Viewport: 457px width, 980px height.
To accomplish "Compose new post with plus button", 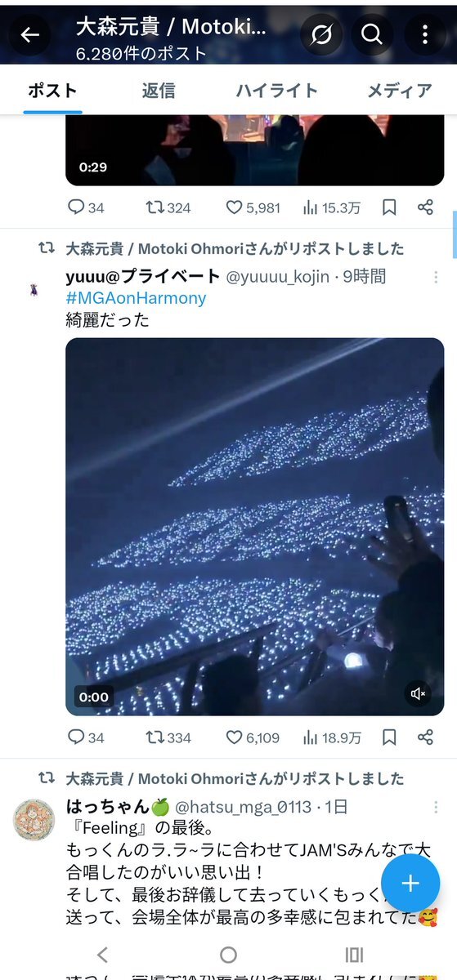I will 410,883.
